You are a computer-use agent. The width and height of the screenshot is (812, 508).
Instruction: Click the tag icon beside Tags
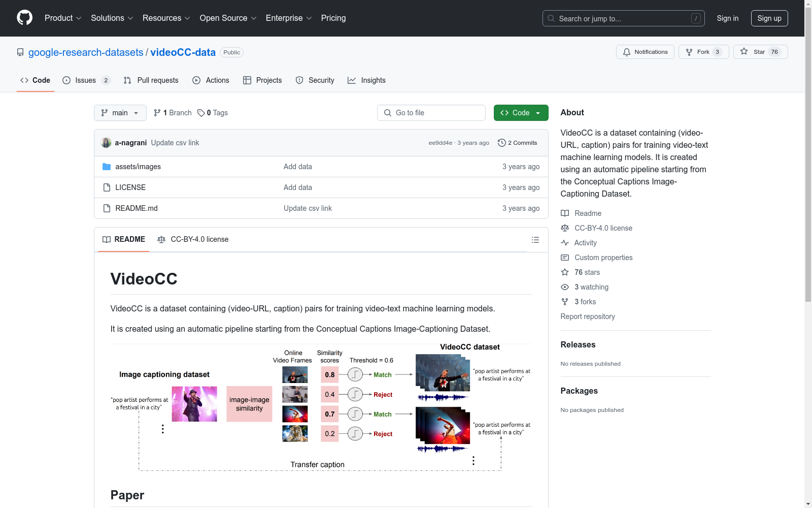[x=201, y=113]
